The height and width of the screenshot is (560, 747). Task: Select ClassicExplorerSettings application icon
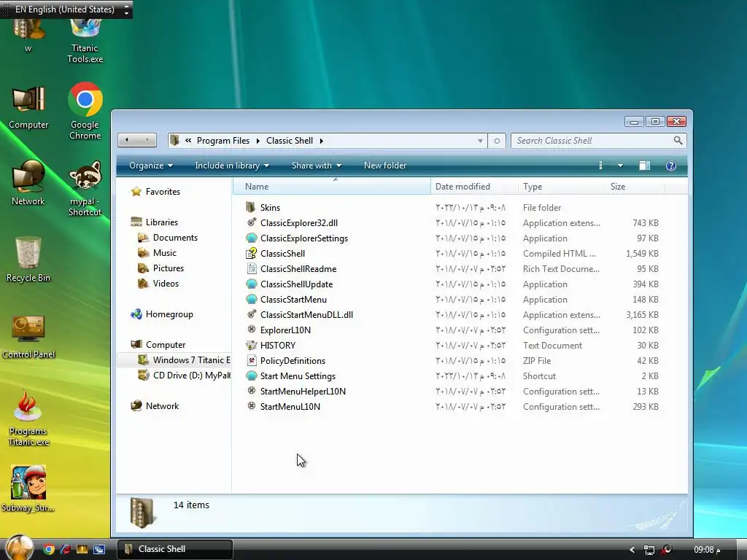click(252, 238)
